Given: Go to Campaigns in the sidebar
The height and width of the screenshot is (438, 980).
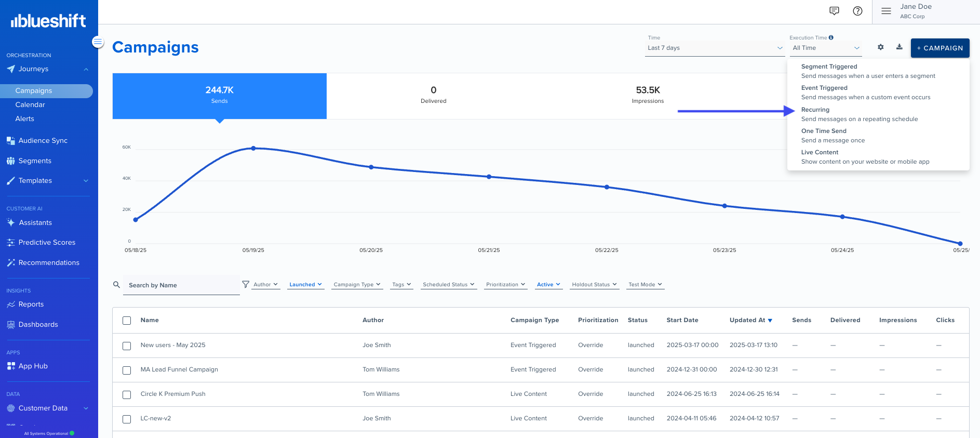Looking at the screenshot, I should (x=46, y=91).
